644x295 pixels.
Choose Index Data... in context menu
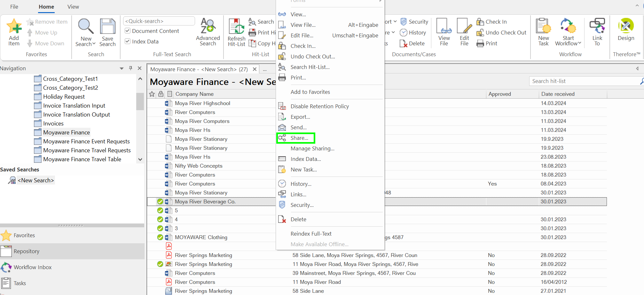pos(306,159)
